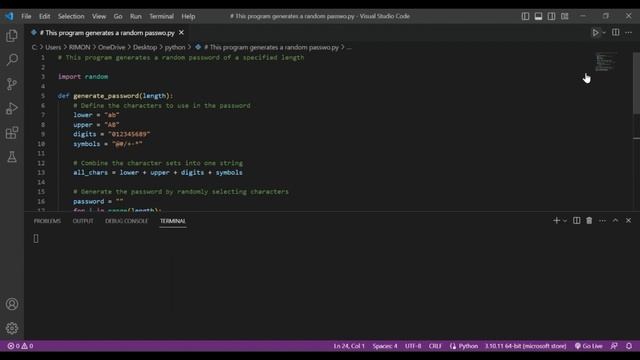Switch to the Output panel tab

(x=83, y=221)
